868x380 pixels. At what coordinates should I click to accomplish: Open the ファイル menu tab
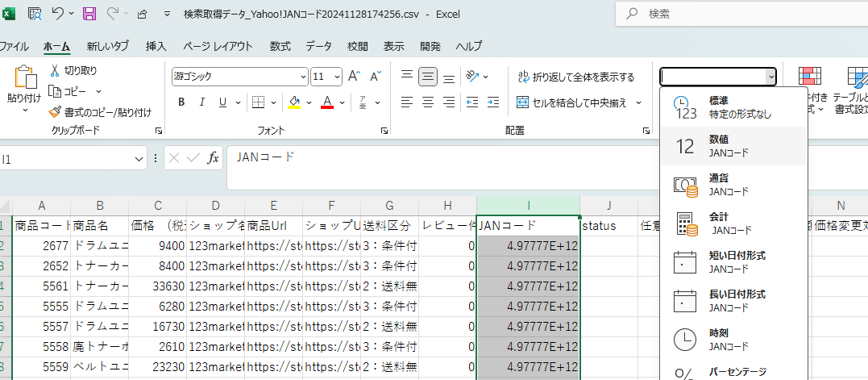[14, 46]
